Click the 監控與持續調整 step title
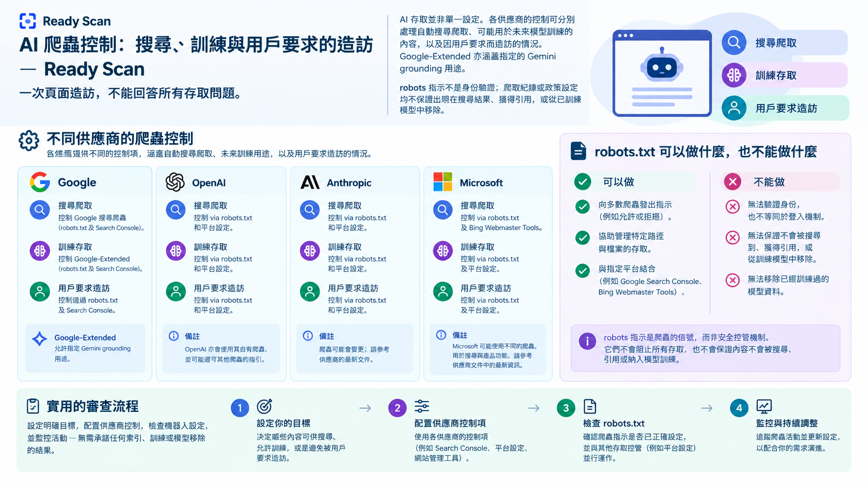This screenshot has width=868, height=488. tap(787, 423)
